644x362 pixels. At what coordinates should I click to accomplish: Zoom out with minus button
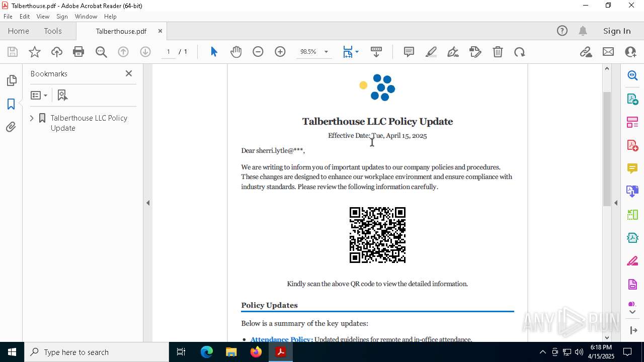click(x=258, y=52)
